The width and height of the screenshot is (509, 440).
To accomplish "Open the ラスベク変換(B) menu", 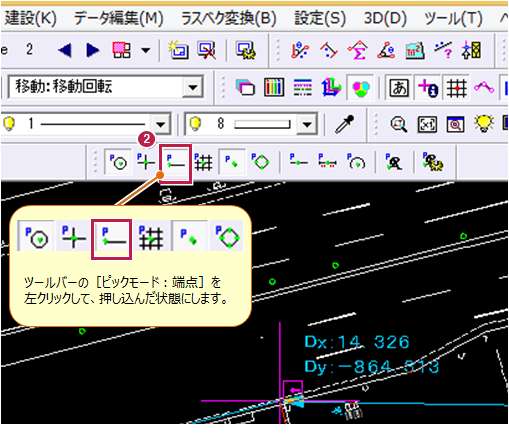I will coord(229,18).
